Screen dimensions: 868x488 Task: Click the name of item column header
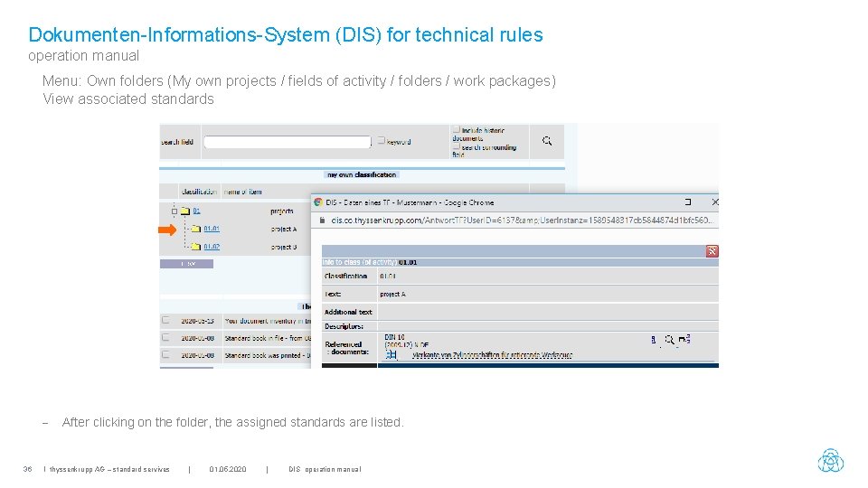[242, 192]
